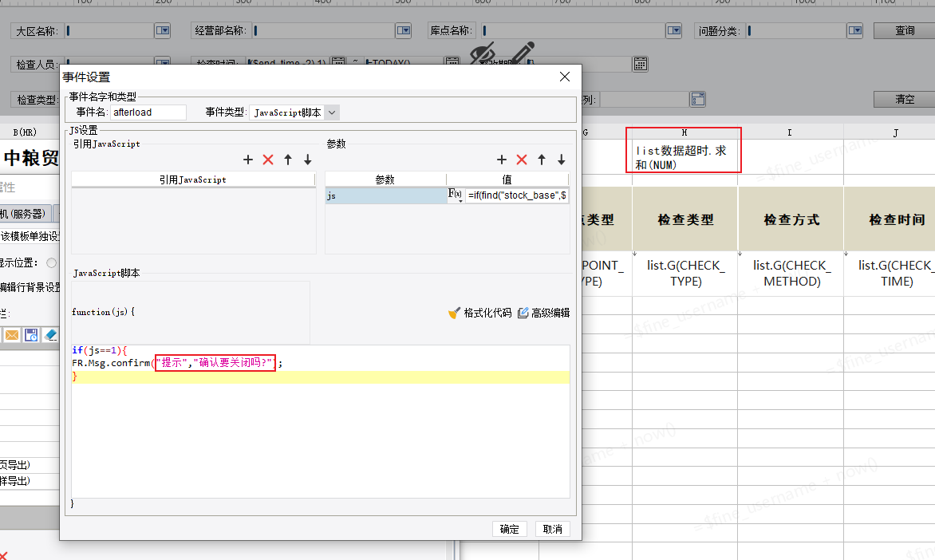Click into the JavaScript code editor area
This screenshot has height=560, width=935.
[x=320, y=421]
